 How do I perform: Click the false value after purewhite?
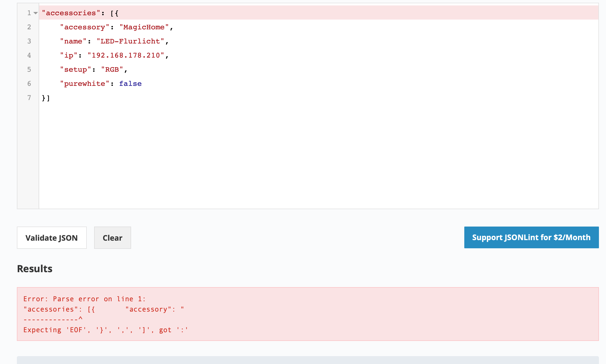point(130,84)
